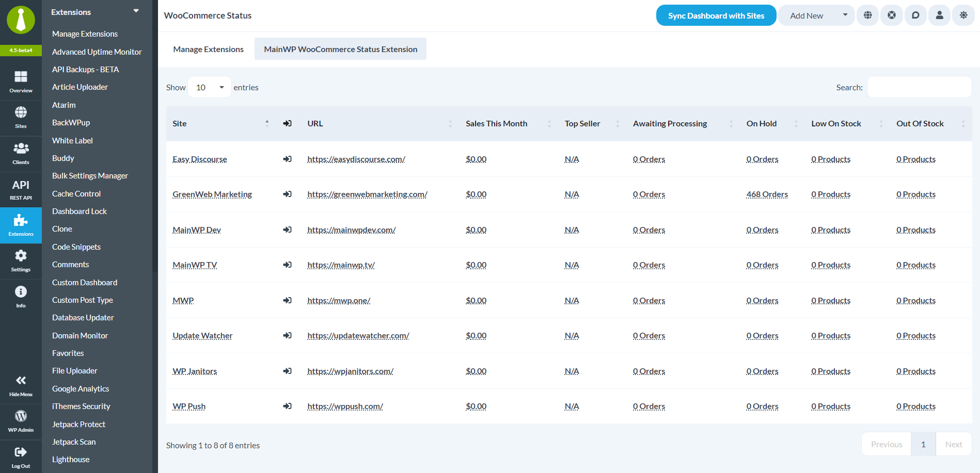
Task: Sort by URL column
Action: [380, 123]
